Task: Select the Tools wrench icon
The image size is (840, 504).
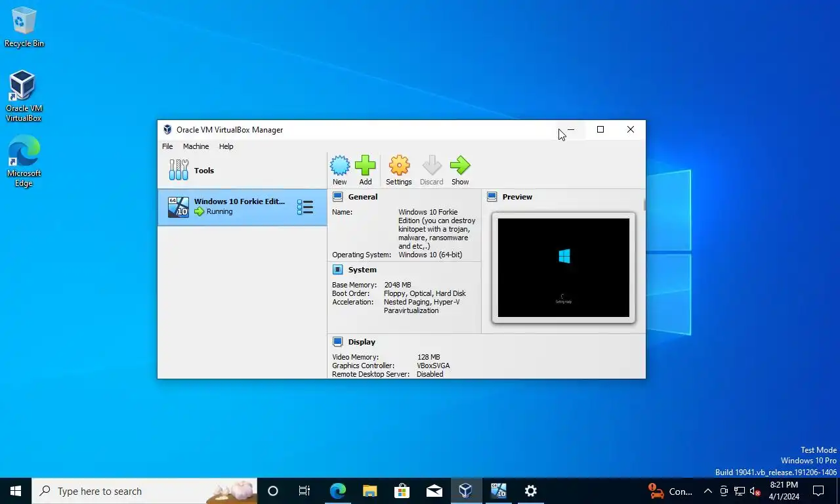Action: coord(178,170)
